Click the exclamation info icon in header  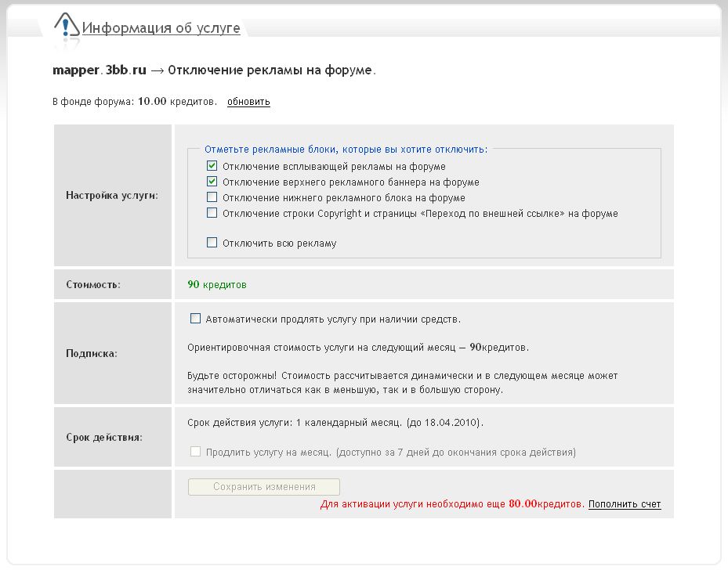pos(67,26)
